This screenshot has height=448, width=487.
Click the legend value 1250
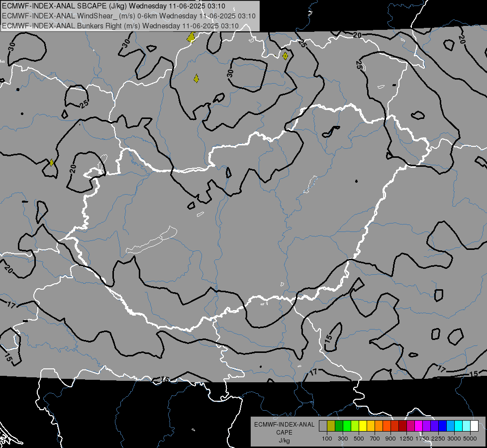[x=406, y=439]
